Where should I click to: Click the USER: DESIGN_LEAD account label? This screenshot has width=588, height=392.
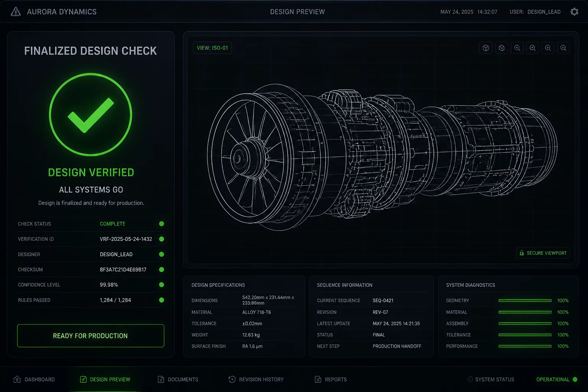click(x=535, y=12)
